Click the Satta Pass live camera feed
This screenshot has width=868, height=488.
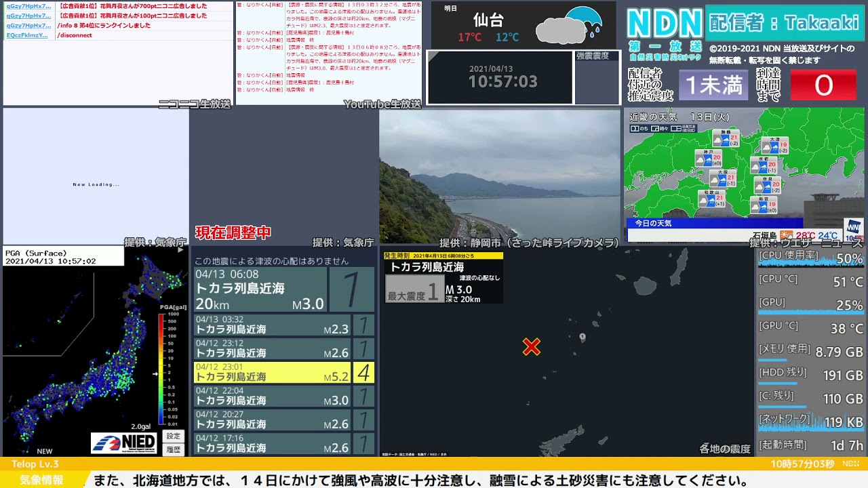pyautogui.click(x=500, y=176)
